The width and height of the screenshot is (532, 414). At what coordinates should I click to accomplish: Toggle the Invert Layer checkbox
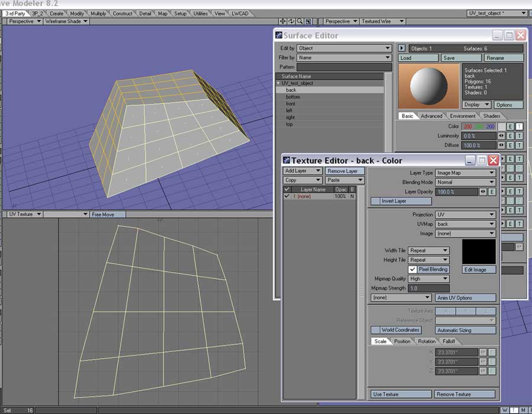375,201
